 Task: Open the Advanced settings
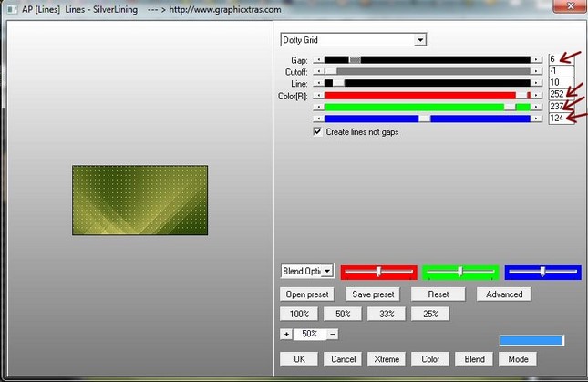[x=503, y=294]
